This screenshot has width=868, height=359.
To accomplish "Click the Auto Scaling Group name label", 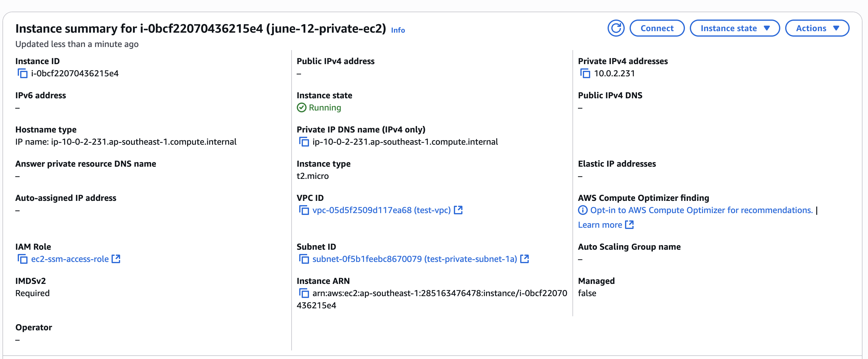I will (x=629, y=247).
